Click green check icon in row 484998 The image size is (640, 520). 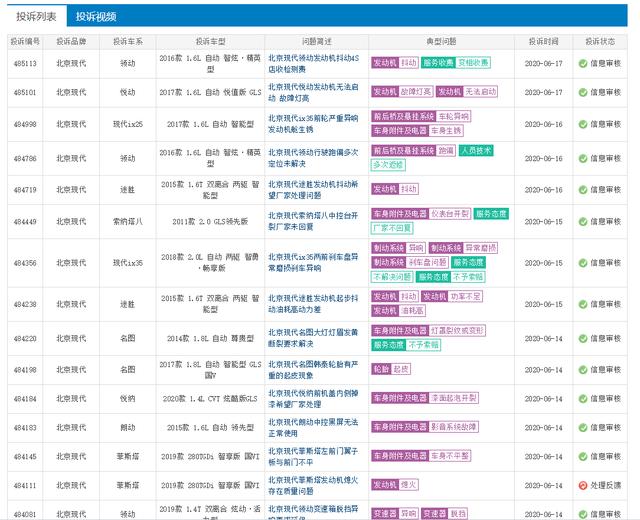(583, 124)
